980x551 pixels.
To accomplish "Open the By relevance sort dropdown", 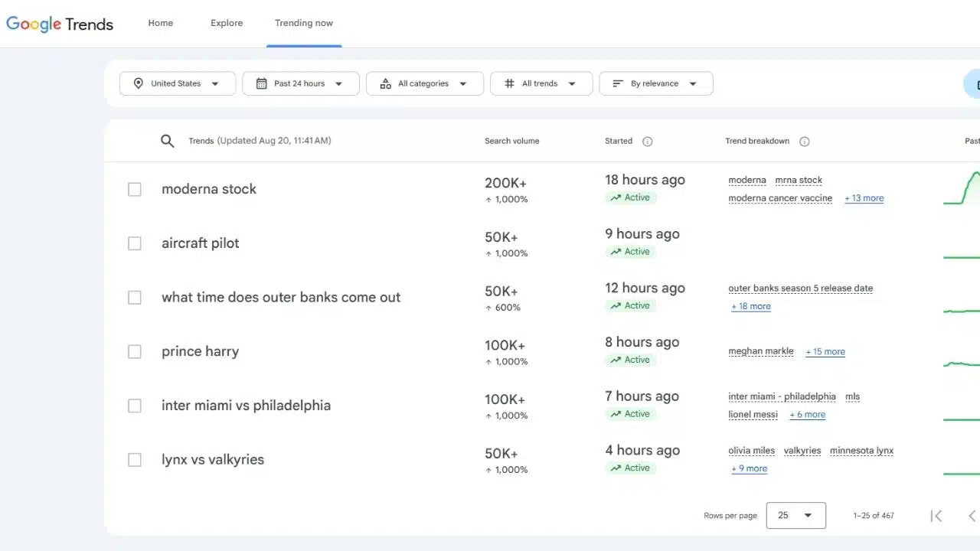I will click(x=656, y=83).
